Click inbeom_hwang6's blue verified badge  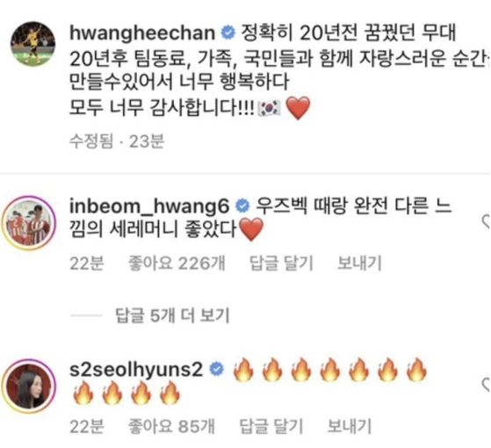[243, 206]
